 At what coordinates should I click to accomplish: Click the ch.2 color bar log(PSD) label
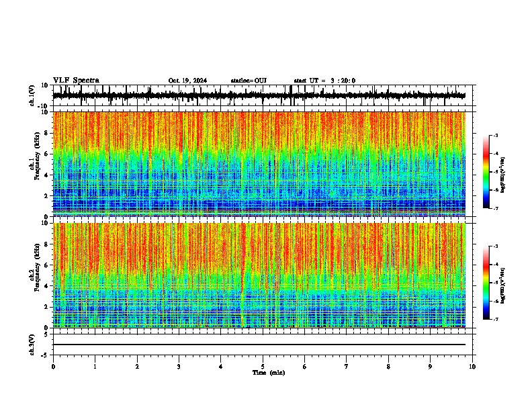pos(502,285)
